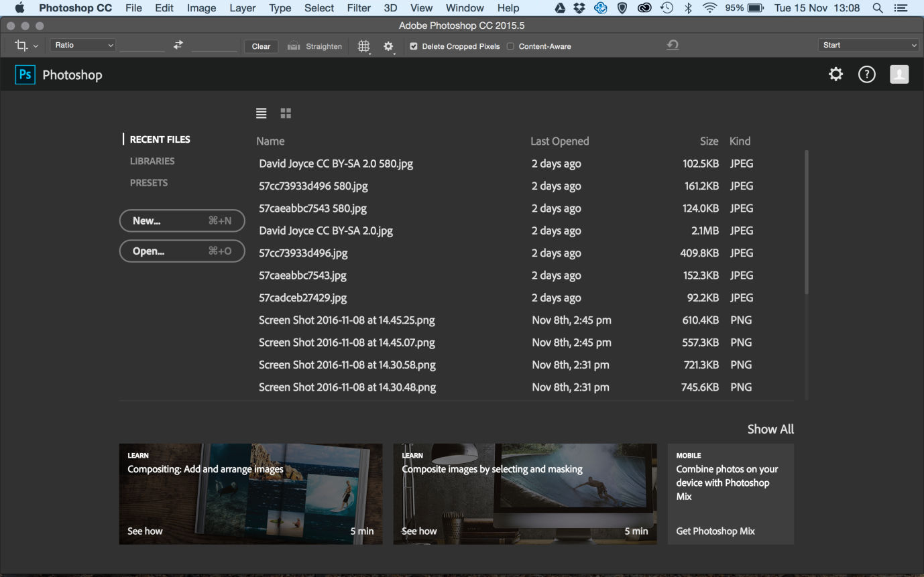
Task: Open the Ratio aspect dropdown
Action: [x=83, y=45]
